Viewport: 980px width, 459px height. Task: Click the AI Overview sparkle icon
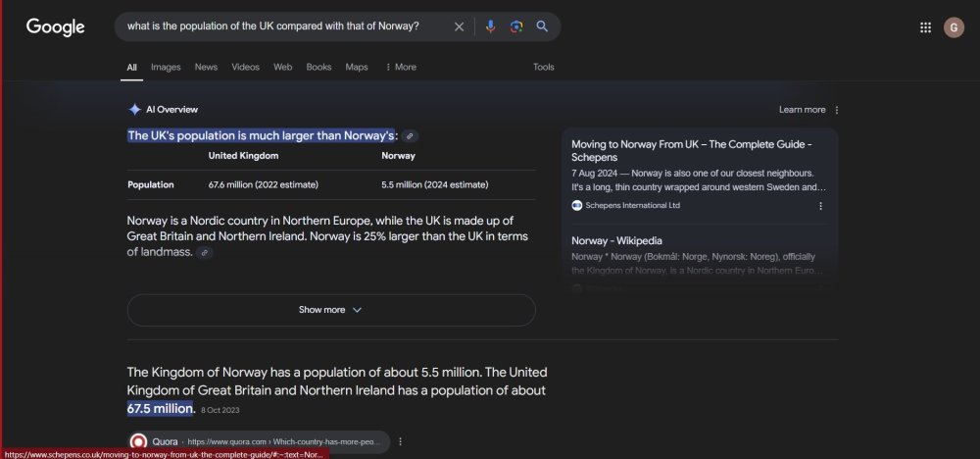coord(134,110)
